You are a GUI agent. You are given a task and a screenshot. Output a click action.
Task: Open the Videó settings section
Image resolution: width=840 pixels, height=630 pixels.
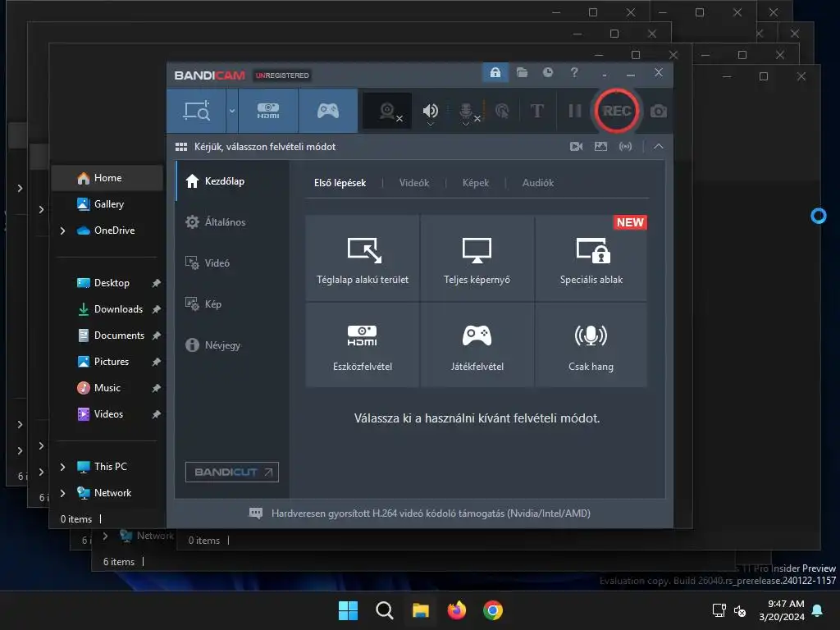[232, 263]
